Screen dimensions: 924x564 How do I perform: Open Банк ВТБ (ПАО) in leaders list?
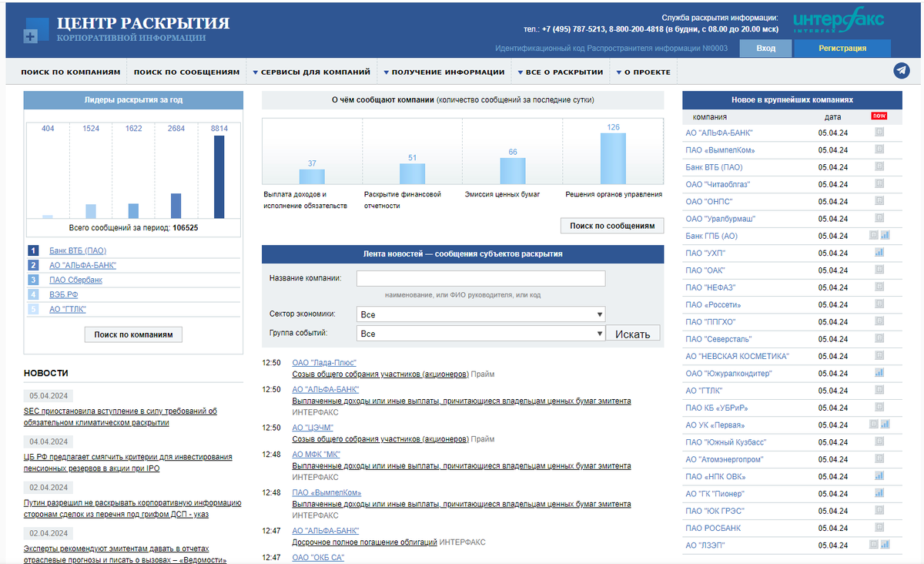[x=78, y=250]
